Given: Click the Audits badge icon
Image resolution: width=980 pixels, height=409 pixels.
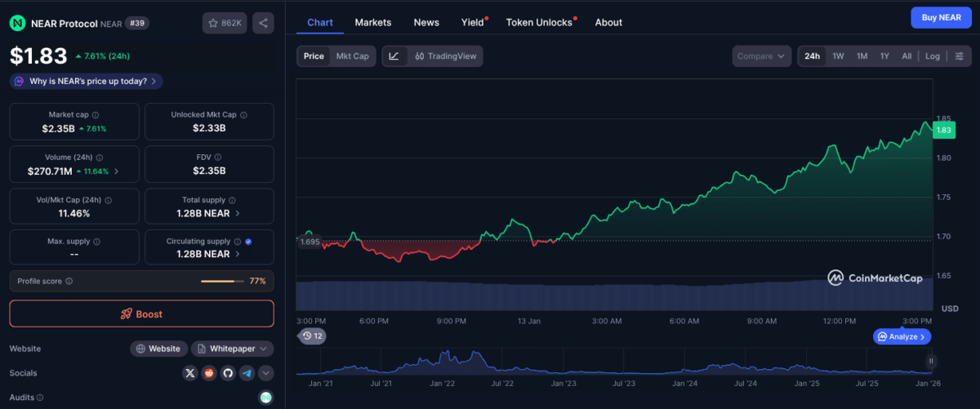Looking at the screenshot, I should (x=265, y=398).
